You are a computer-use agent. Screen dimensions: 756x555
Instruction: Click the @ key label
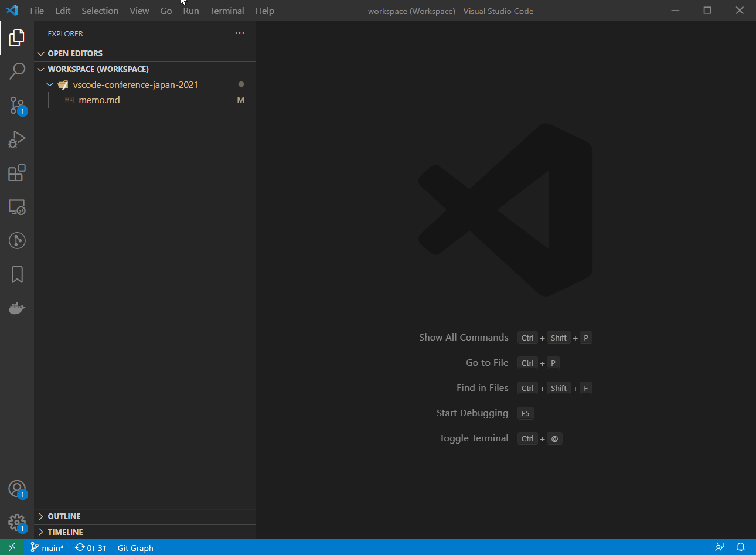(554, 438)
